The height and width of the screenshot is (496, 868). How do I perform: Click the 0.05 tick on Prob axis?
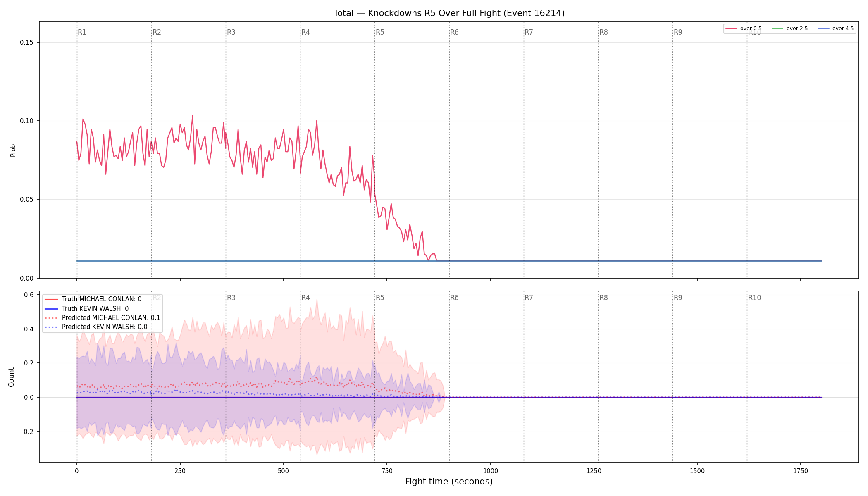pos(27,200)
